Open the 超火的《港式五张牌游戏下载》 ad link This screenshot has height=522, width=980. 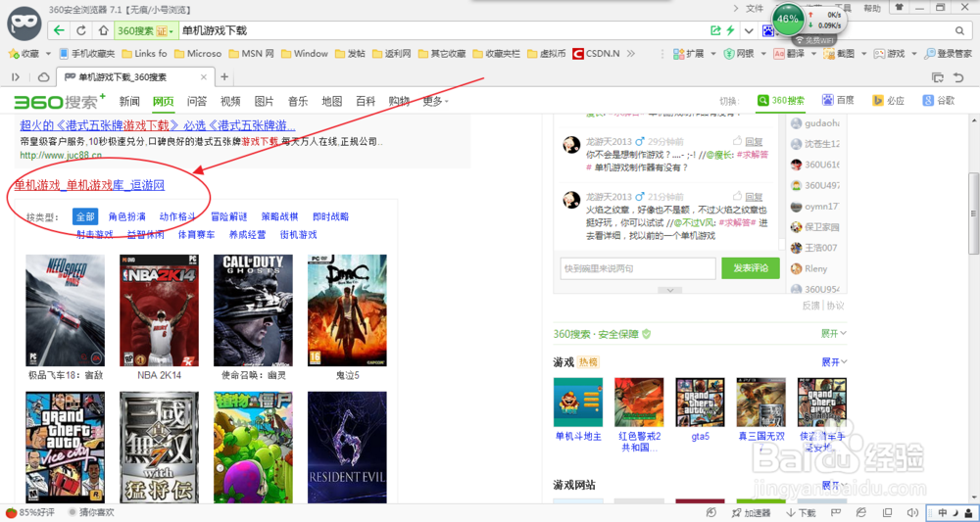pyautogui.click(x=158, y=124)
